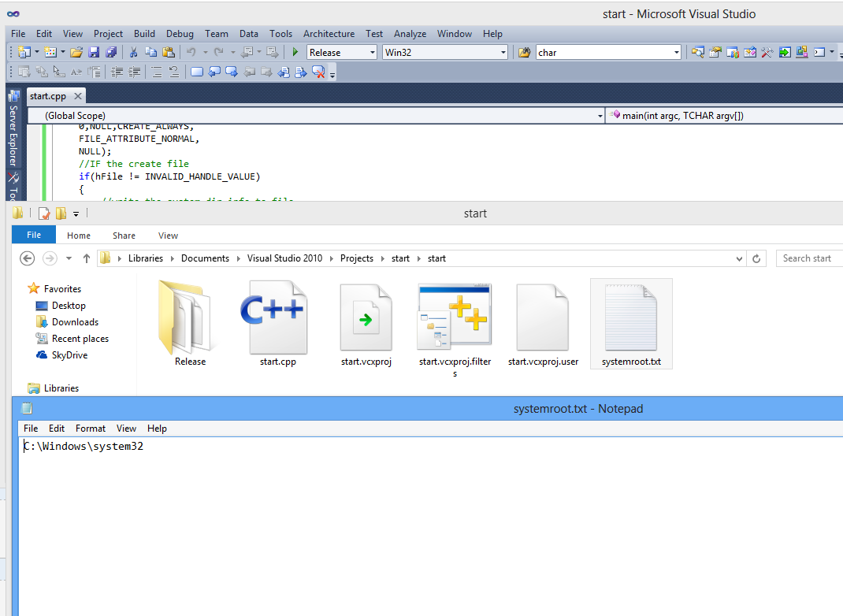Image resolution: width=843 pixels, height=616 pixels.
Task: Open the main(int argc, TCHAR argv[]) members dropdown
Action: pos(724,116)
